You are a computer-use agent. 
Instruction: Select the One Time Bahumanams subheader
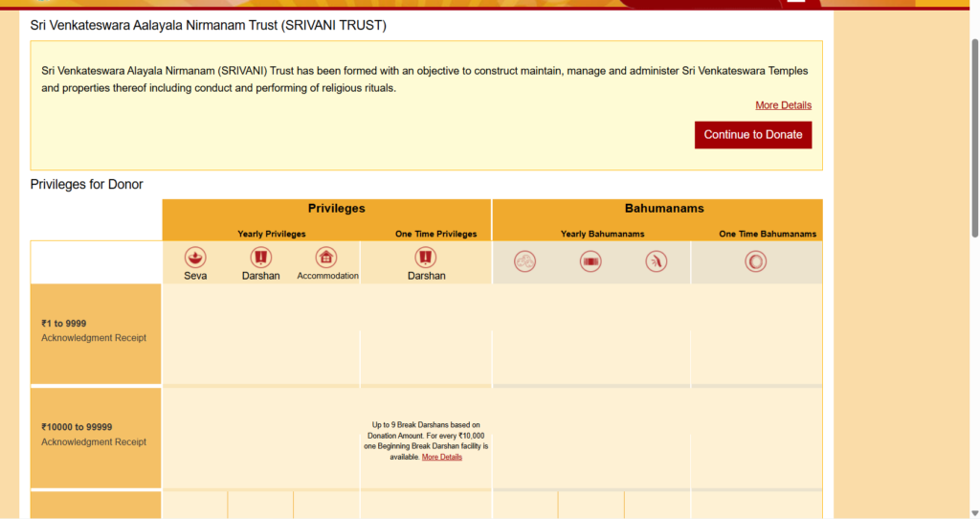tap(768, 235)
